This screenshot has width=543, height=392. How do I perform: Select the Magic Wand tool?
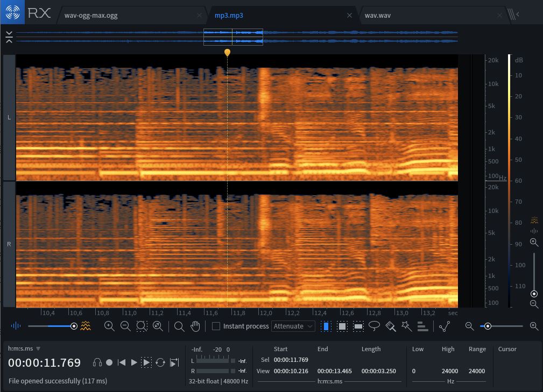click(407, 326)
